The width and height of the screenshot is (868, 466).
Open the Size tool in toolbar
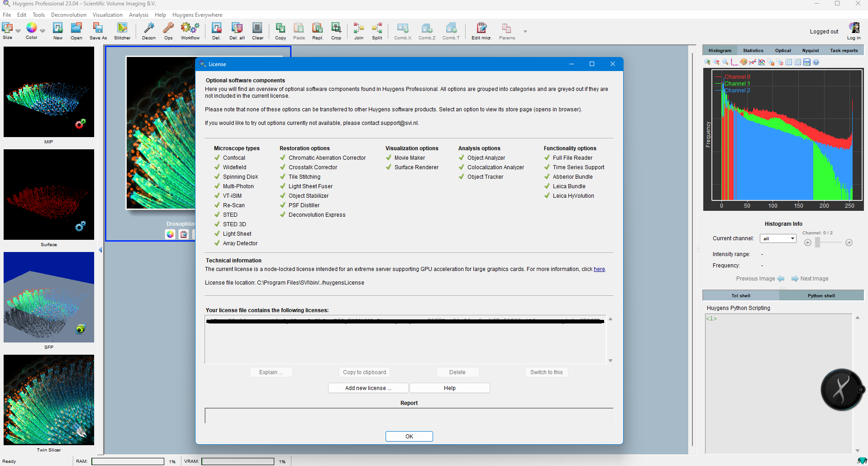[7, 31]
